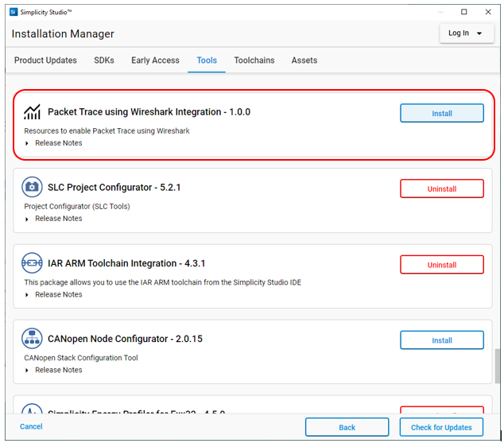Click the IAR ARM Toolchain Integration icon
504x443 pixels.
(x=32, y=263)
